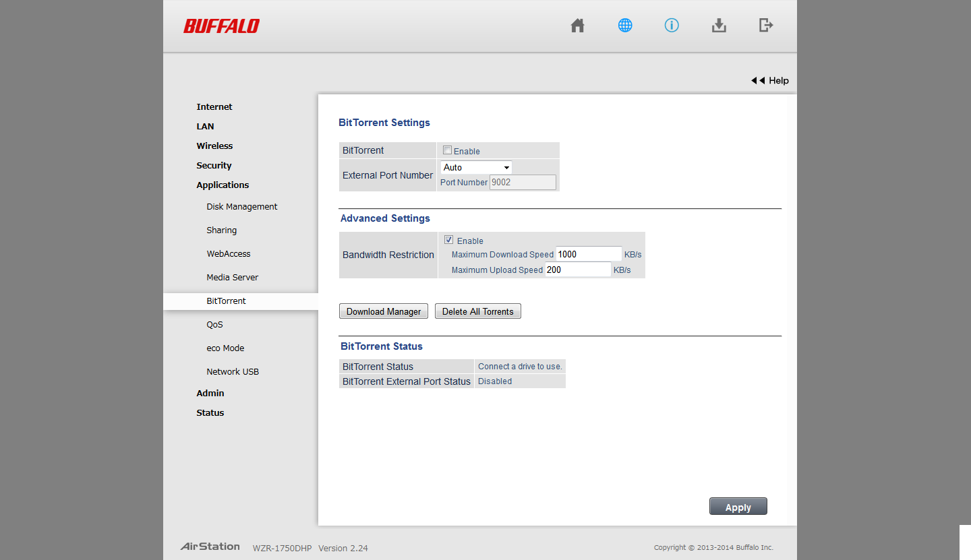Collapse the Applications menu section
Viewport: 971px width, 560px height.
click(x=223, y=185)
